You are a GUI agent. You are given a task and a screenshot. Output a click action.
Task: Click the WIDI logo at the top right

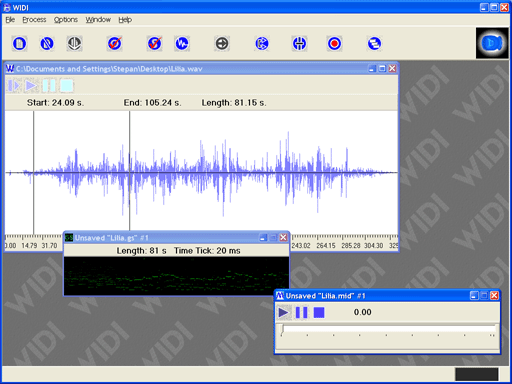(x=492, y=43)
